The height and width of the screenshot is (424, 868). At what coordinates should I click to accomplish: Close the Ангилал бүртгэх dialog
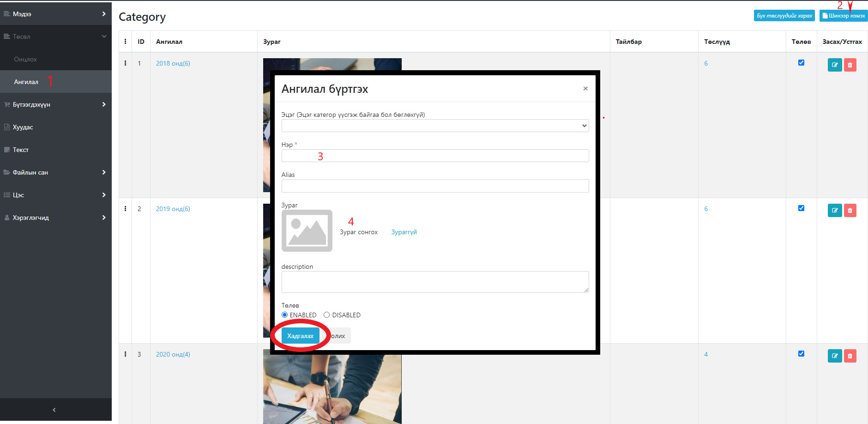(585, 89)
